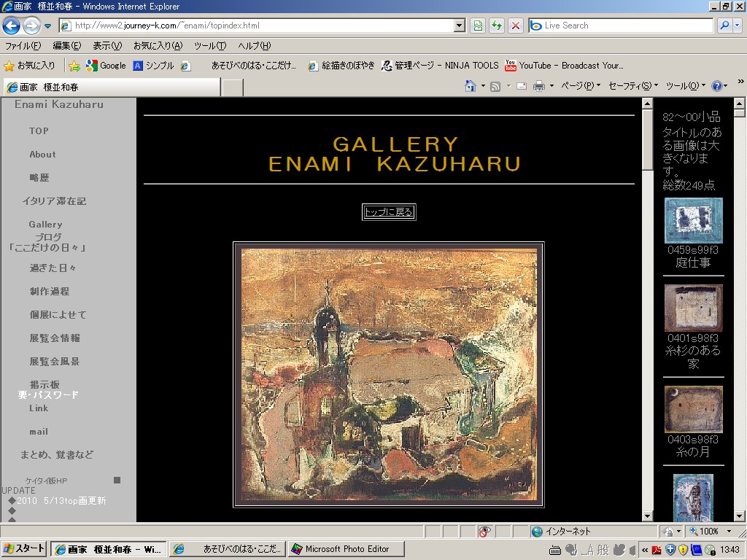Select the 画家 榎並和春 browser tab
Image resolution: width=747 pixels, height=560 pixels.
(112, 87)
